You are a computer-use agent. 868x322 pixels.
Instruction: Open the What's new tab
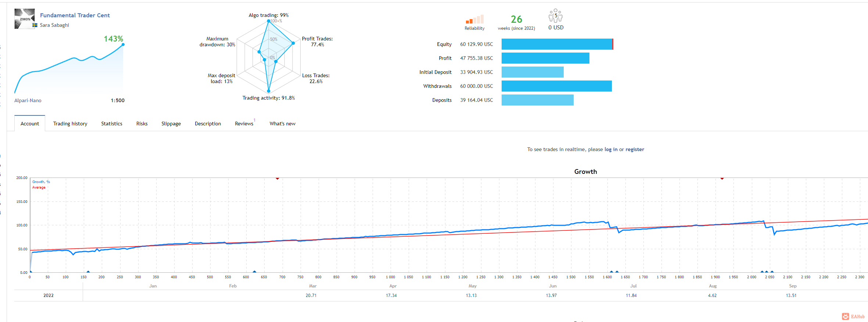[283, 124]
